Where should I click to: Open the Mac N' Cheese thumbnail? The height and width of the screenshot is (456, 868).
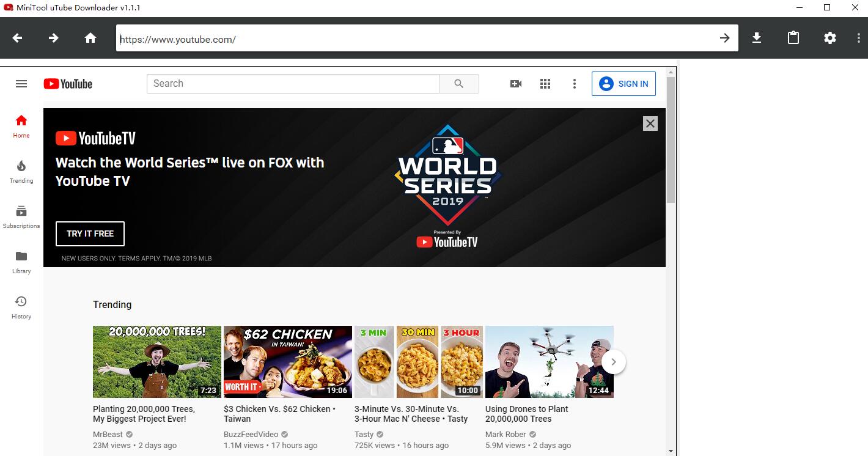pyautogui.click(x=419, y=362)
